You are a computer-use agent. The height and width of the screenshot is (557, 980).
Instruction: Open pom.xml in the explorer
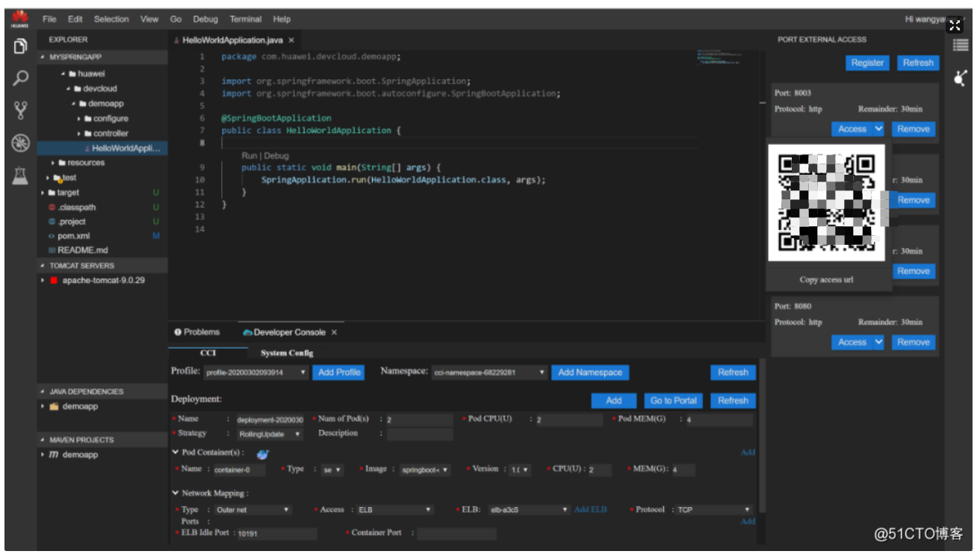pyautogui.click(x=74, y=236)
